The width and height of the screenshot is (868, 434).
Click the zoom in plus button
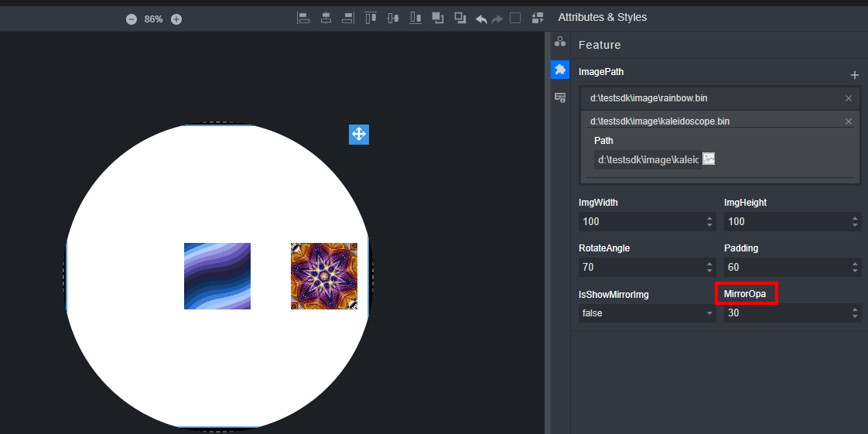(x=176, y=19)
